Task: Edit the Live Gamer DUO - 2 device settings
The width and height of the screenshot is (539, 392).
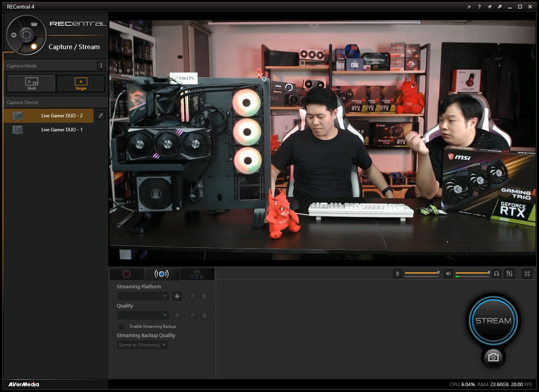Action: tap(100, 116)
